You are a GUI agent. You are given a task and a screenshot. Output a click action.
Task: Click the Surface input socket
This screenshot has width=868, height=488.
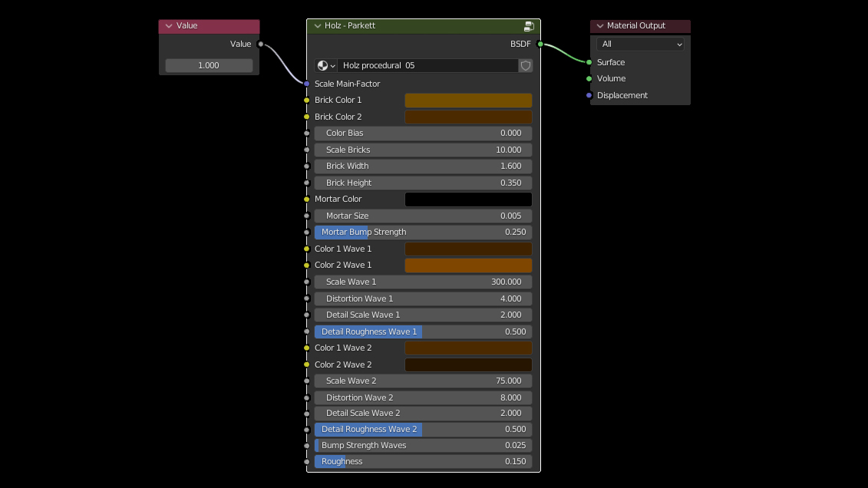coord(589,62)
